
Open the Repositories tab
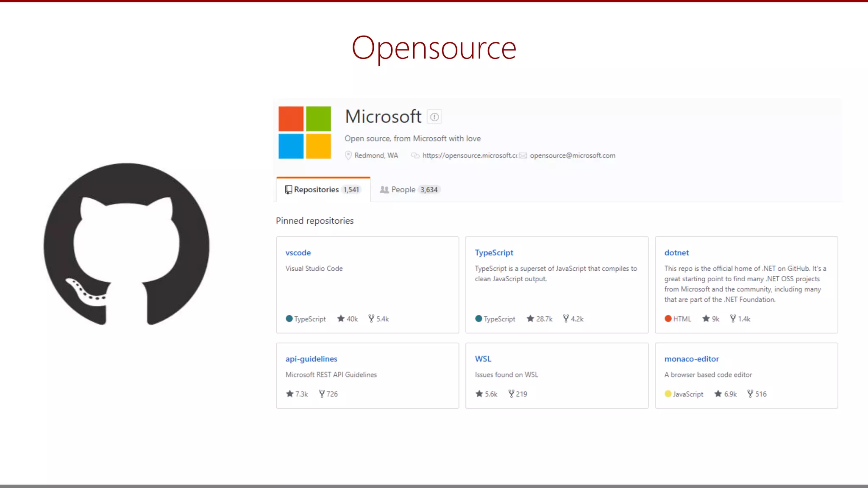(x=323, y=189)
